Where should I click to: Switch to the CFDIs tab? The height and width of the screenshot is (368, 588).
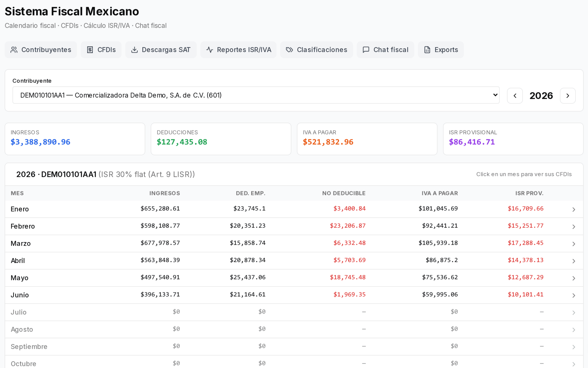pos(101,50)
